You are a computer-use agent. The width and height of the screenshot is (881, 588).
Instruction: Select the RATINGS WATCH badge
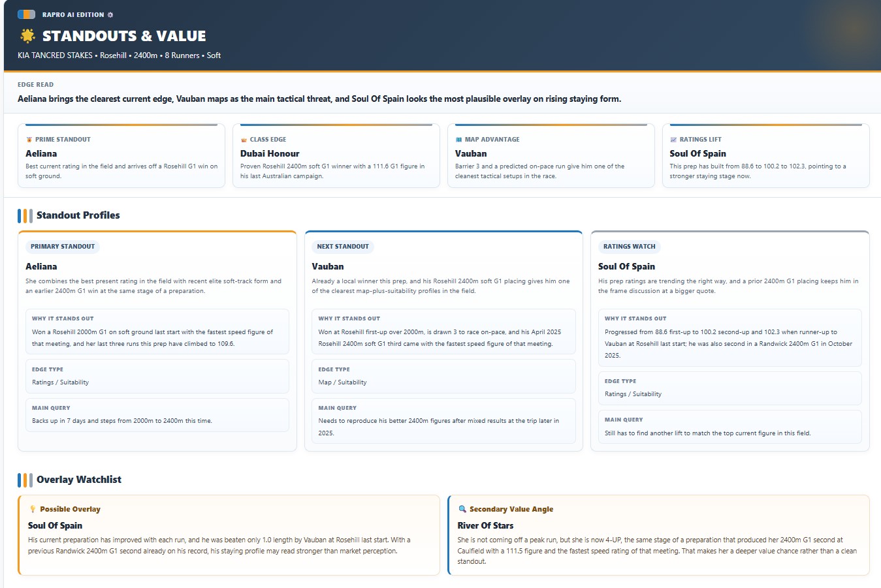tap(629, 247)
